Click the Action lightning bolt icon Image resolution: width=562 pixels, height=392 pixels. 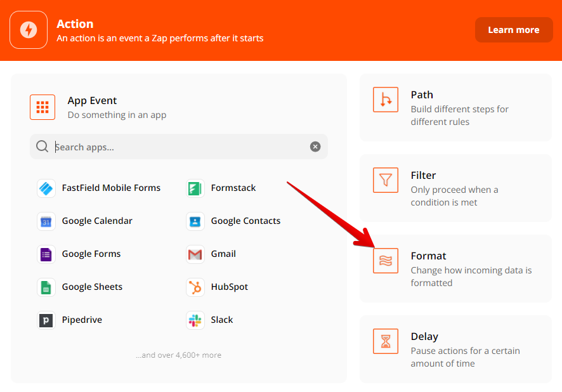(29, 30)
